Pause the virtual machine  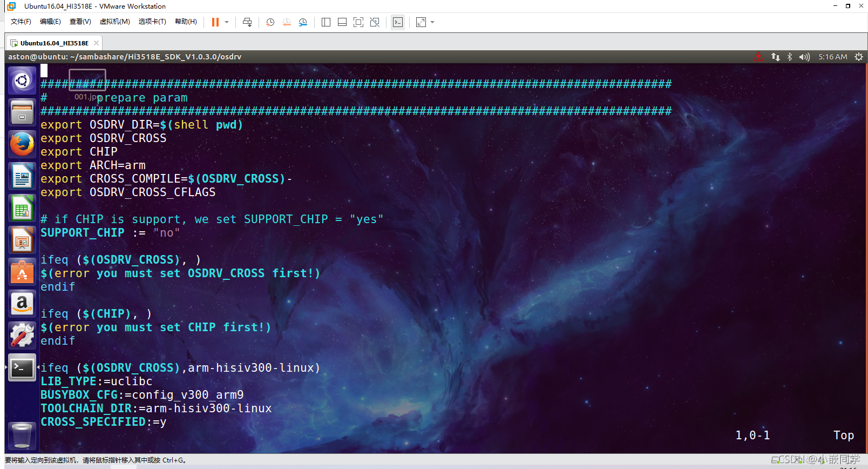(215, 22)
